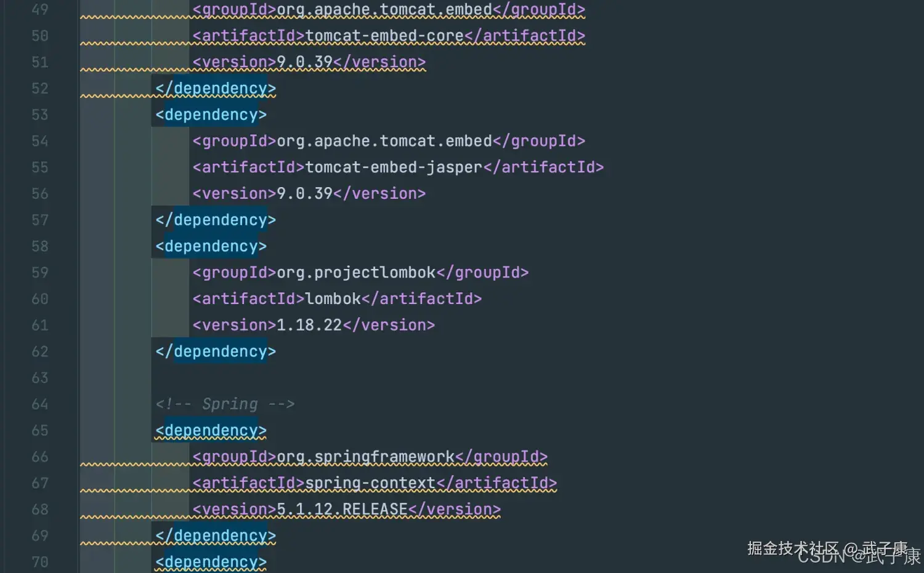This screenshot has height=573, width=924.
Task: Click artifactId tomcat-embed-jasper on line 55
Action: click(398, 167)
